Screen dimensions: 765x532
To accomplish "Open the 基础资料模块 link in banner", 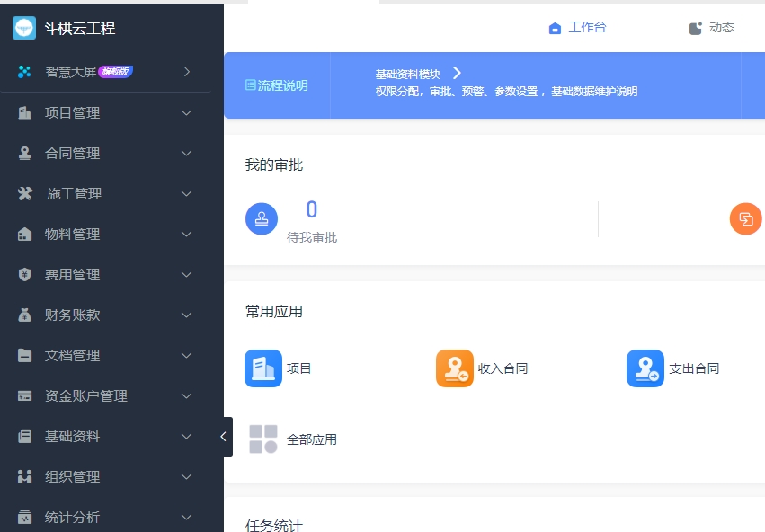I will [418, 74].
